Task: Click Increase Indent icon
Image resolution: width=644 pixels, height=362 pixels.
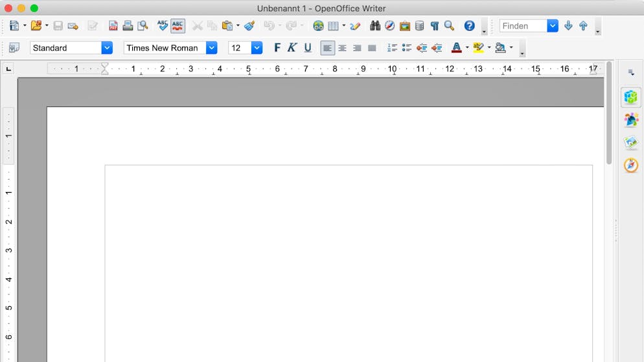Action: [x=437, y=48]
